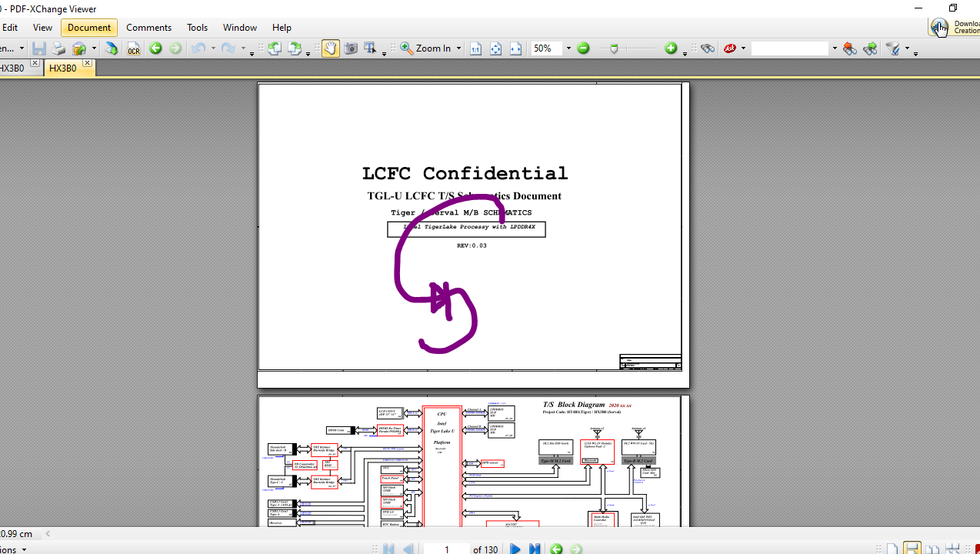This screenshot has width=980, height=554.
Task: Select Single Page layout
Action: [x=892, y=549]
